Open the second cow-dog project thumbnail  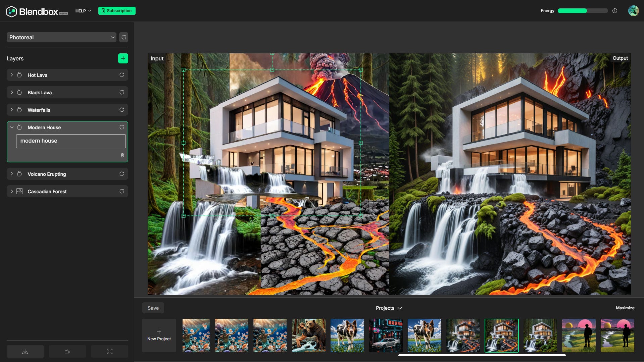425,335
